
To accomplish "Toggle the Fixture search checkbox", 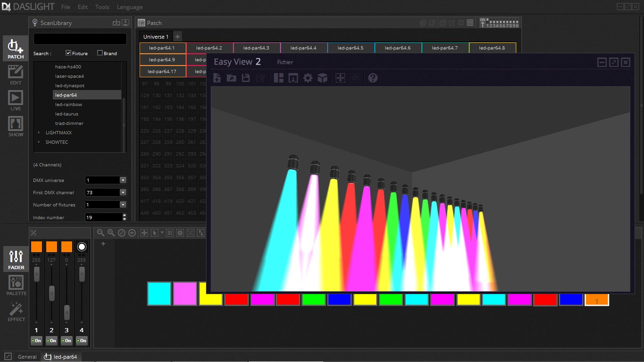I will [68, 53].
